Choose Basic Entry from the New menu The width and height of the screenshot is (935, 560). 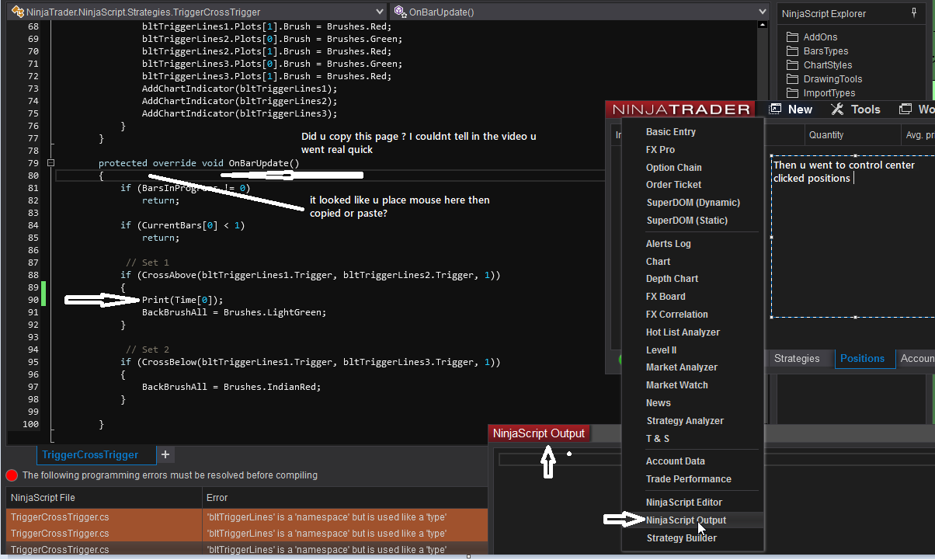671,132
